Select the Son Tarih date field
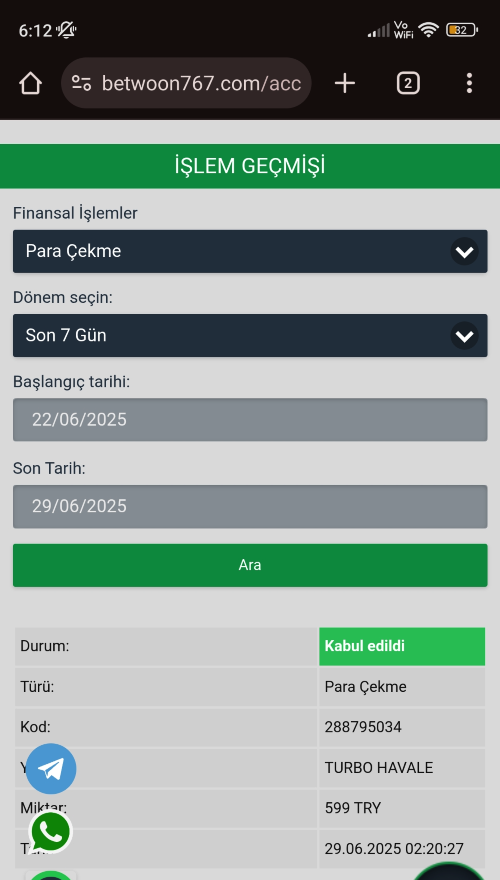 250,506
